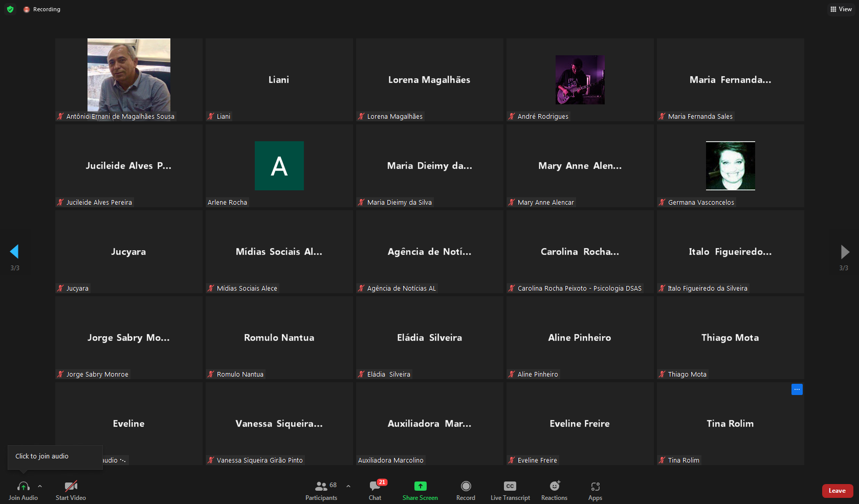Screen dimensions: 859x504
Task: Click the Record button in toolbar
Action: [x=466, y=490]
